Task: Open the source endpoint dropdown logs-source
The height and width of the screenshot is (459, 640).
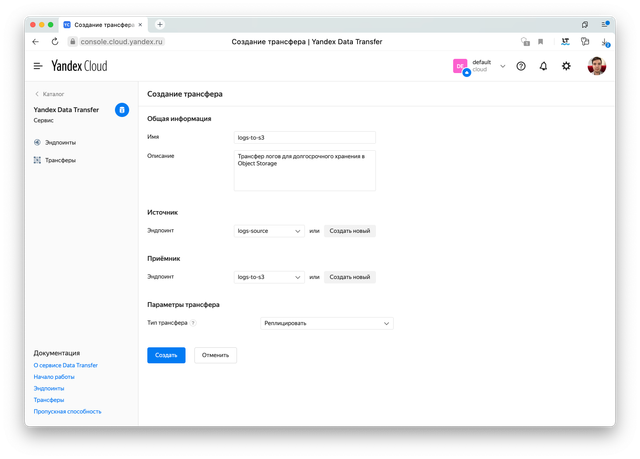Action: (269, 231)
